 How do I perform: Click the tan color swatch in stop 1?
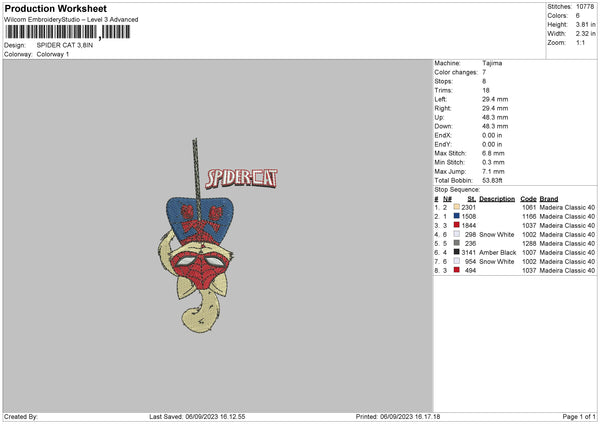pyautogui.click(x=456, y=207)
